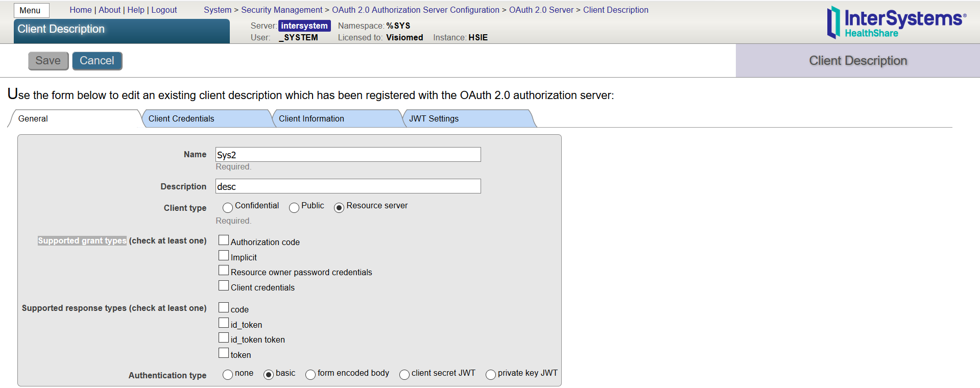Select Confidential client type
The height and width of the screenshot is (388, 980).
click(x=228, y=208)
